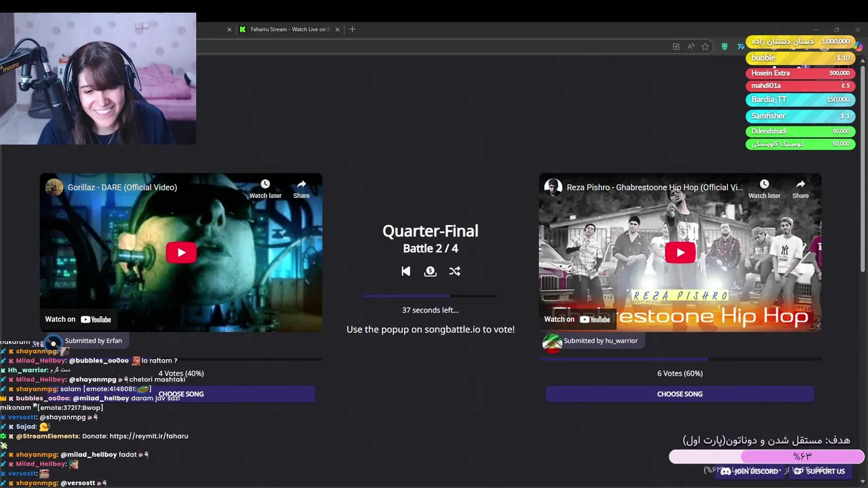Screen dimensions: 868x488
Task: Click the Join Discord button
Action: click(x=749, y=471)
